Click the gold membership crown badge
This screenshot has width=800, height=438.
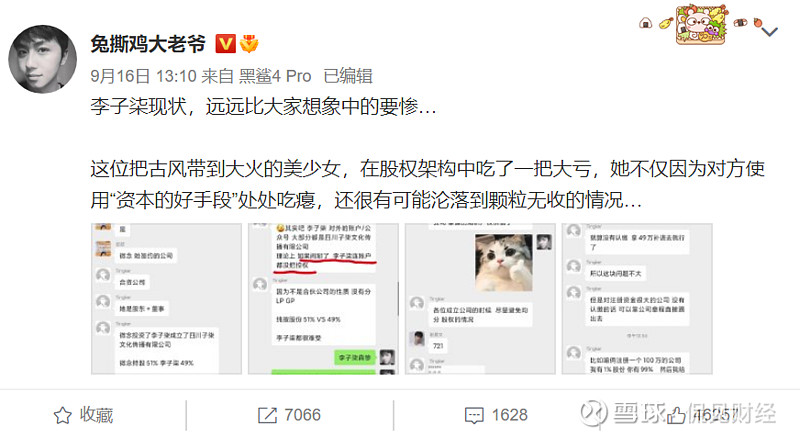click(x=249, y=44)
